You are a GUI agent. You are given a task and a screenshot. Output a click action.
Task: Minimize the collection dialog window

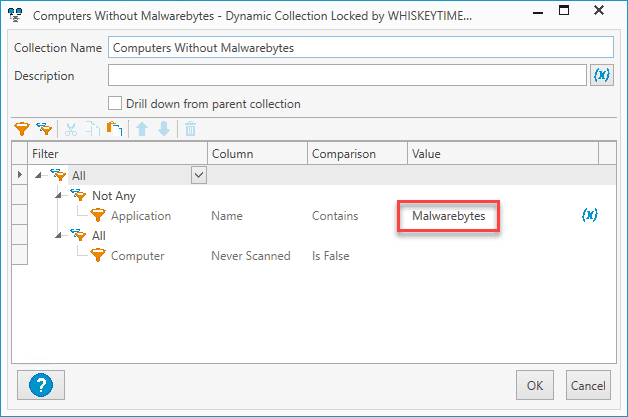[538, 12]
